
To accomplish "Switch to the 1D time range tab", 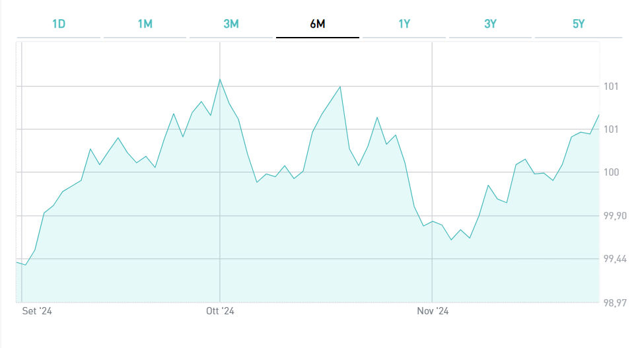I will tap(59, 24).
